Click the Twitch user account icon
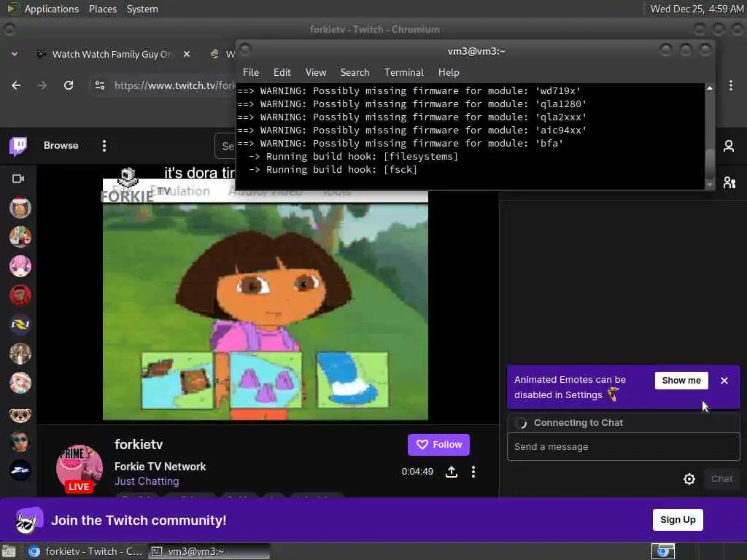 [x=729, y=146]
